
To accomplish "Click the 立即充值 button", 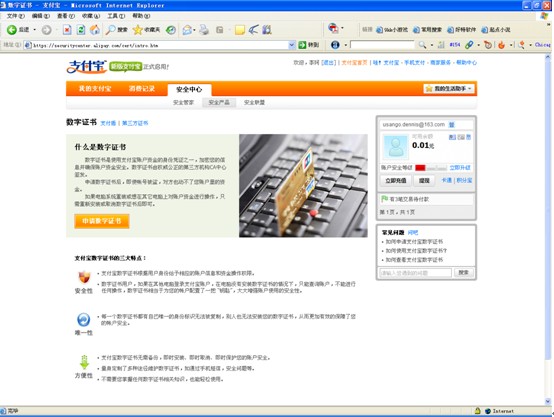I will pyautogui.click(x=396, y=181).
